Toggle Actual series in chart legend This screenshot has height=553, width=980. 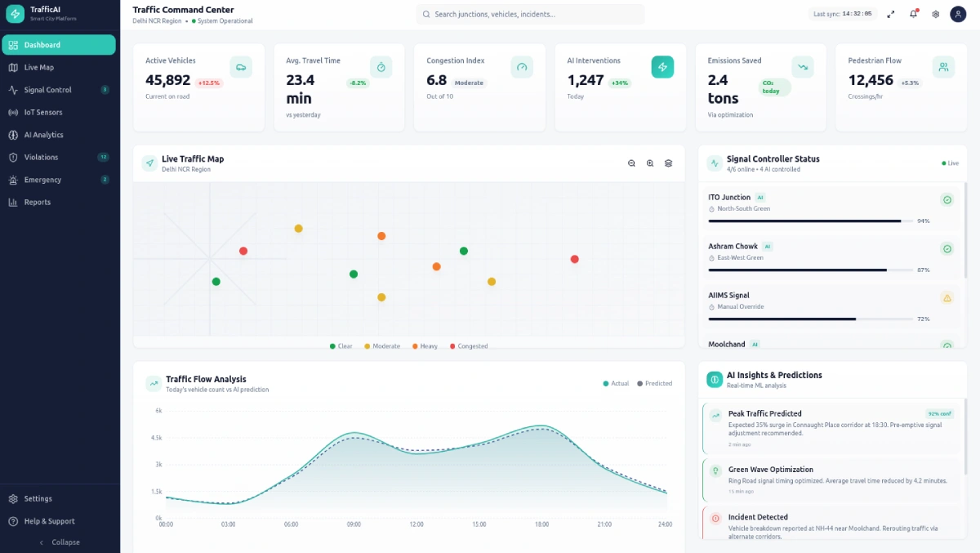(x=616, y=383)
